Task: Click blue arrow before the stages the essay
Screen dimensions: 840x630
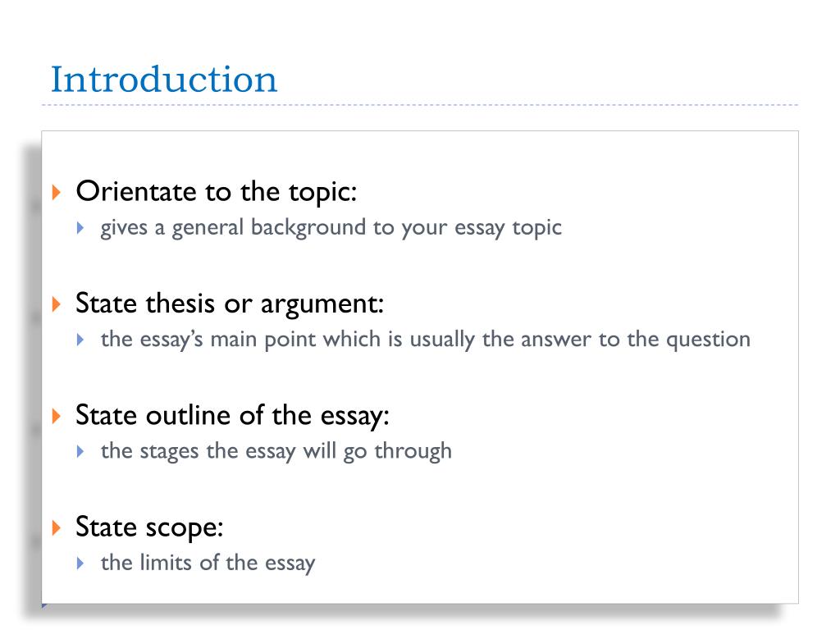Action: point(80,452)
